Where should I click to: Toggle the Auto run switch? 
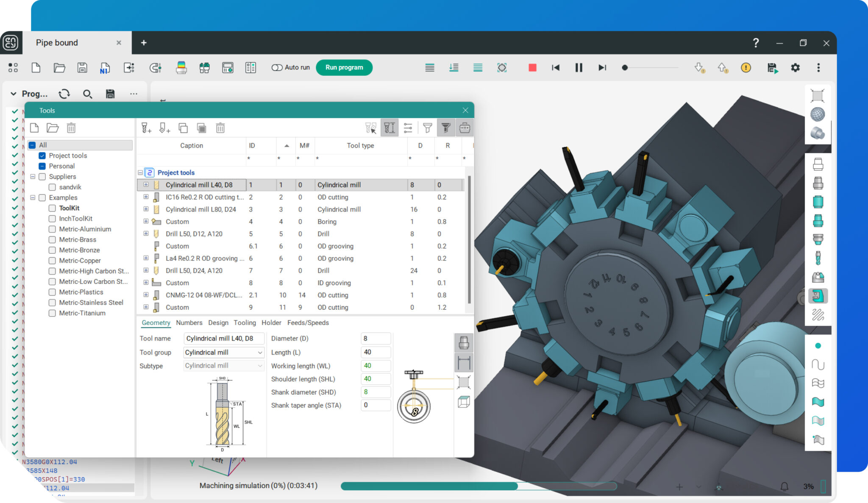[x=277, y=68]
